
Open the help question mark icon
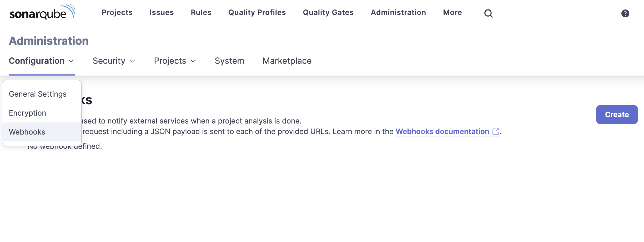pyautogui.click(x=625, y=13)
